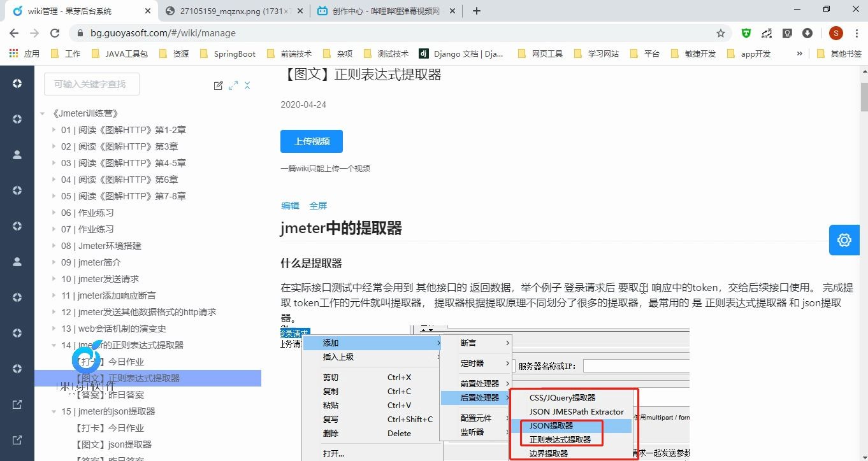This screenshot has width=868, height=461.
Task: Open the 学习网站 bookmark
Action: click(596, 53)
